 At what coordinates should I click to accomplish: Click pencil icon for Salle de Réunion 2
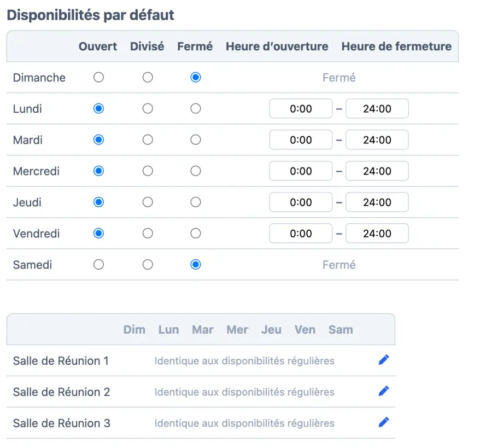click(x=384, y=391)
